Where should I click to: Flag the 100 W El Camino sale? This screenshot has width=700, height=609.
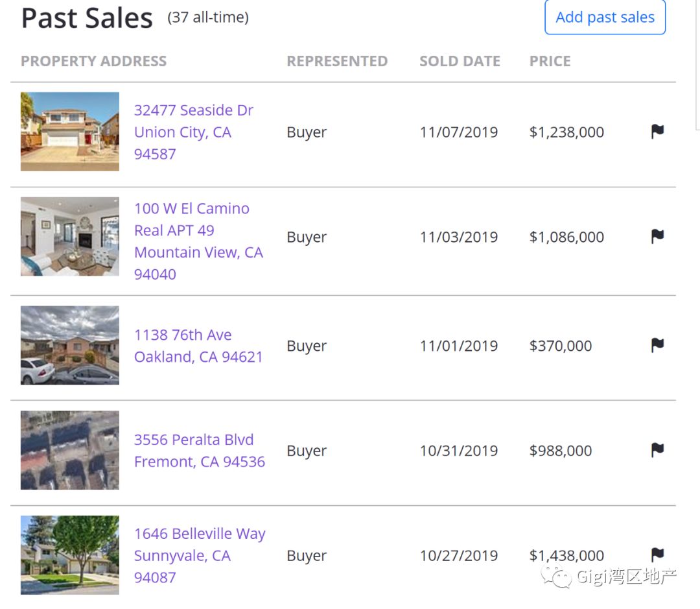point(657,237)
